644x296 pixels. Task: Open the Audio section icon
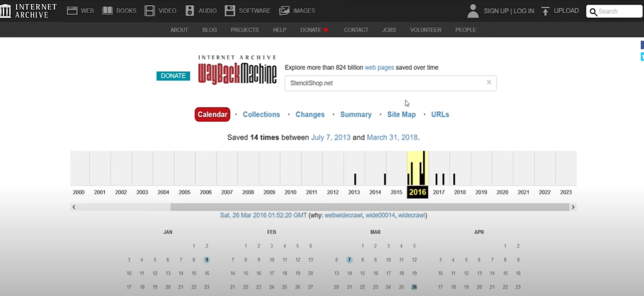click(189, 11)
